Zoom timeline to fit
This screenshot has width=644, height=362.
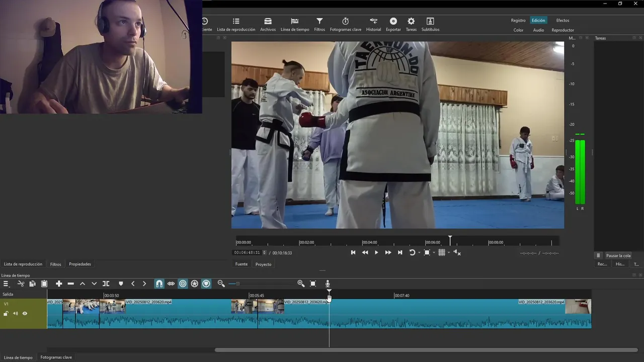click(x=313, y=284)
